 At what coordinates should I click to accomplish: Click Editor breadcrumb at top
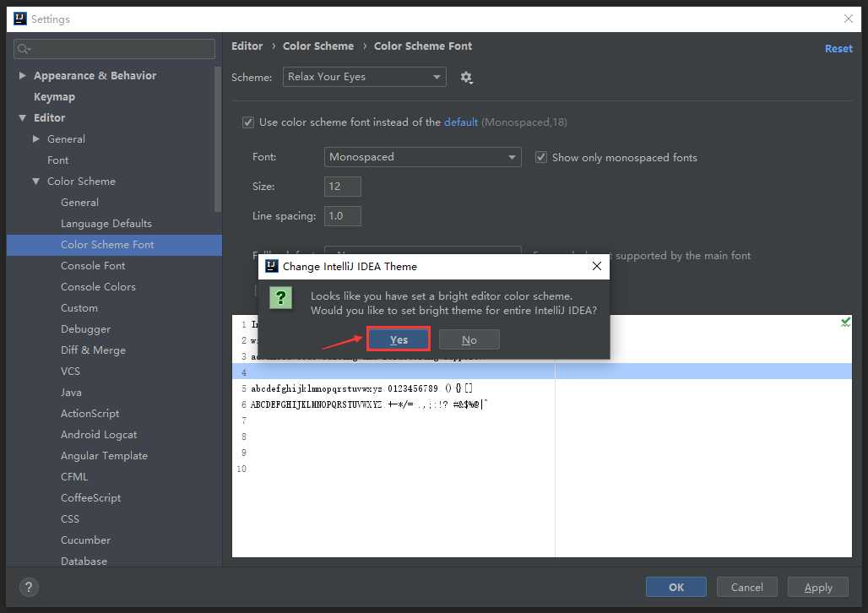click(x=247, y=46)
